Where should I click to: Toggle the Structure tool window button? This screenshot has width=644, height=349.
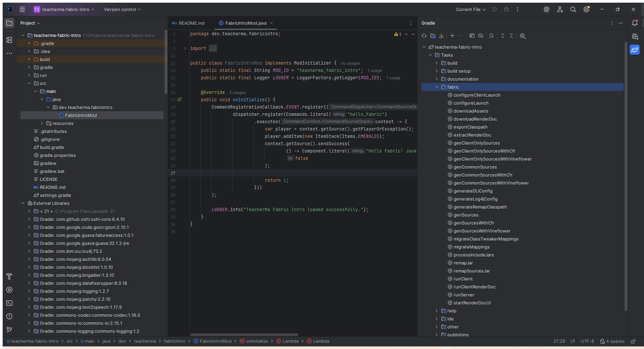[9, 40]
